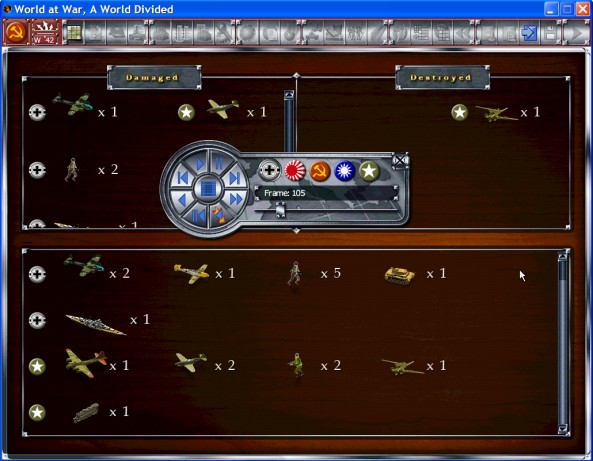The width and height of the screenshot is (593, 461).
Task: Click the "x 2" count beside Allied infantry
Action: pyautogui.click(x=331, y=365)
